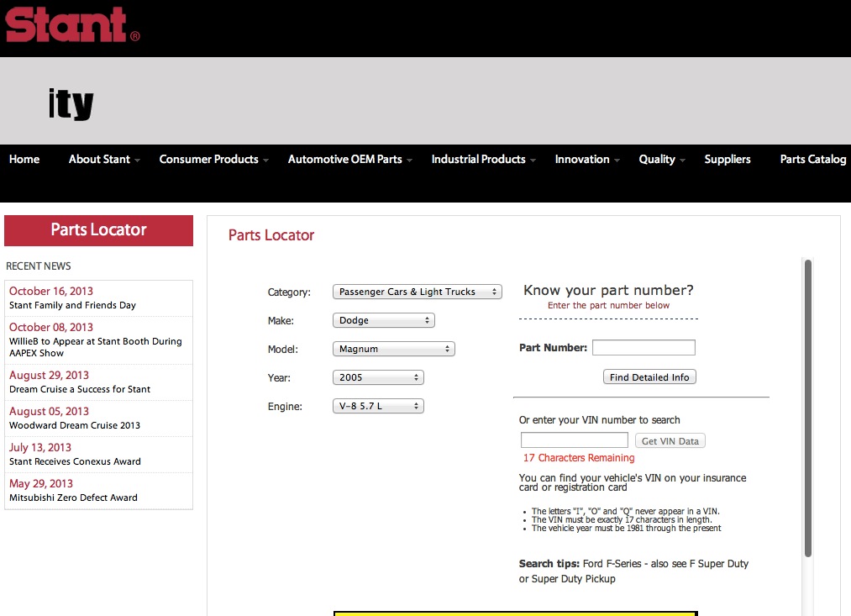Viewport: 851px width, 616px height.
Task: Click the October 16, 2013 date
Action: [x=51, y=292]
